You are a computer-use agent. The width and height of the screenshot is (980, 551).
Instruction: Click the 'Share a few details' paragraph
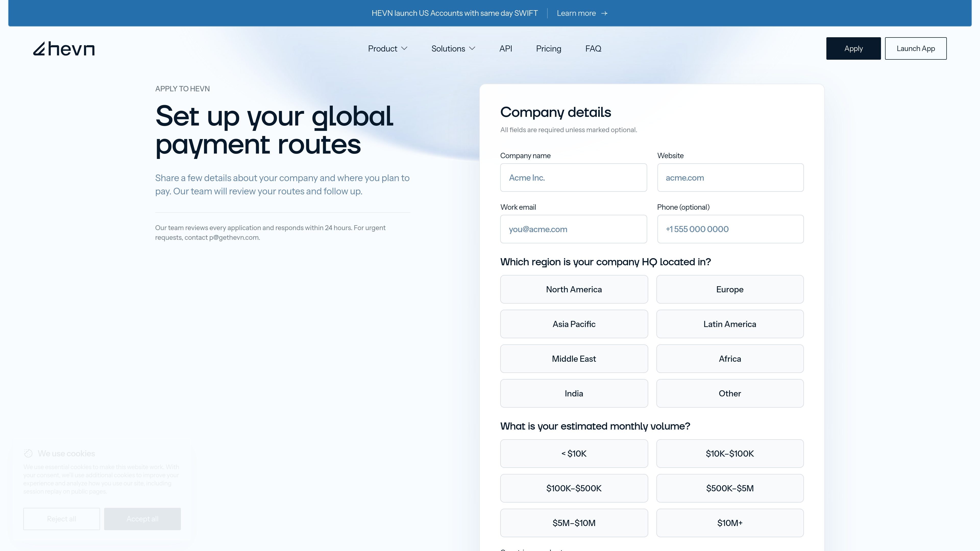coord(282,184)
